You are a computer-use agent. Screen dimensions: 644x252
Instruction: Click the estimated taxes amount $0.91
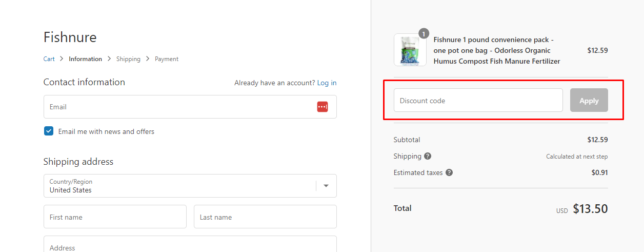point(599,172)
